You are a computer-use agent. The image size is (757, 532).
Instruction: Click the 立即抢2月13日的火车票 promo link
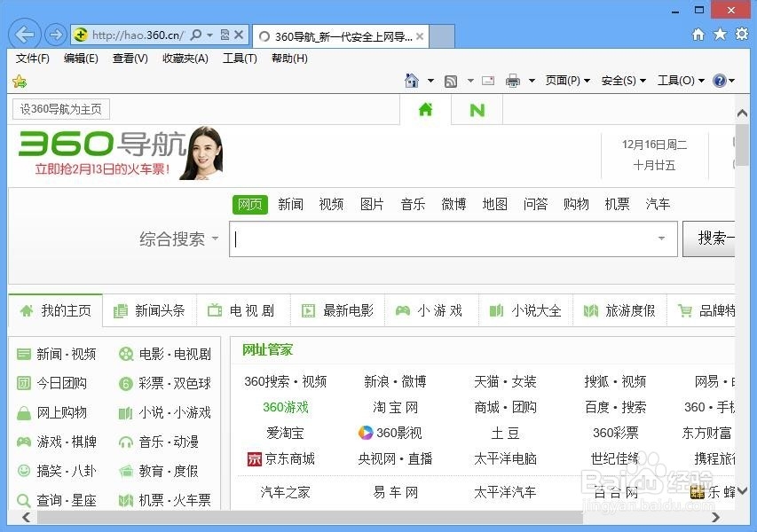[x=102, y=169]
